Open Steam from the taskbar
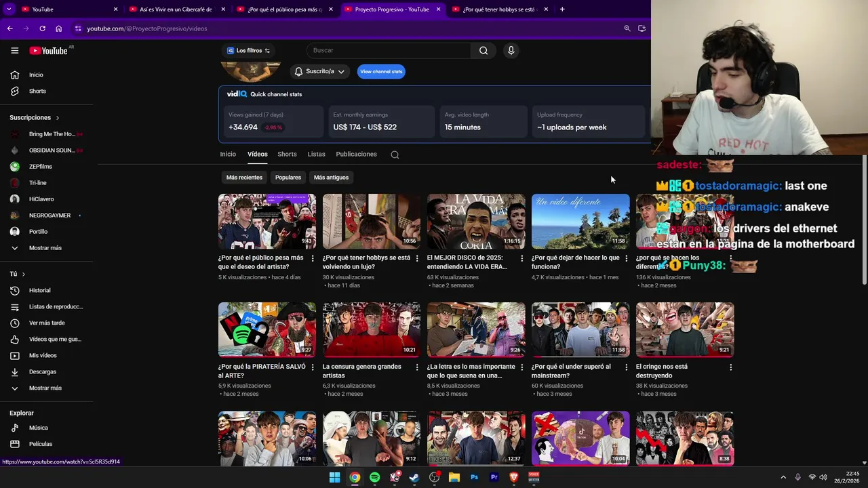This screenshot has height=488, width=868. pyautogui.click(x=414, y=477)
